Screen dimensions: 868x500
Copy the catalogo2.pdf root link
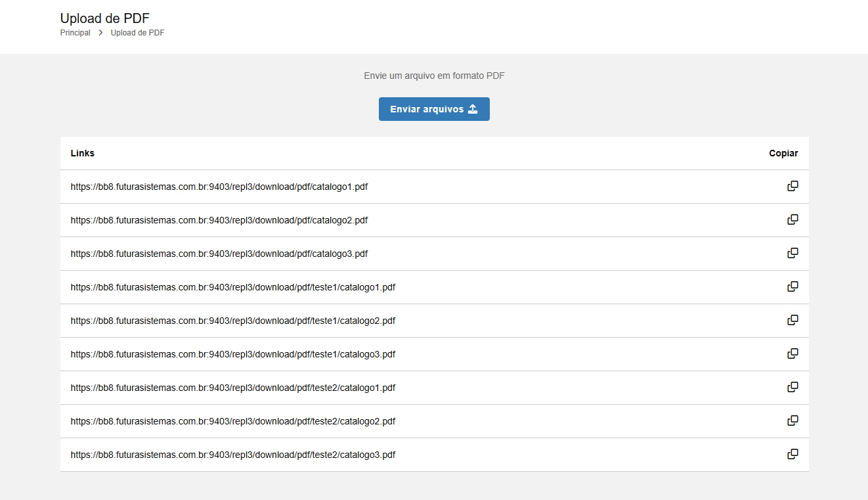pos(792,219)
